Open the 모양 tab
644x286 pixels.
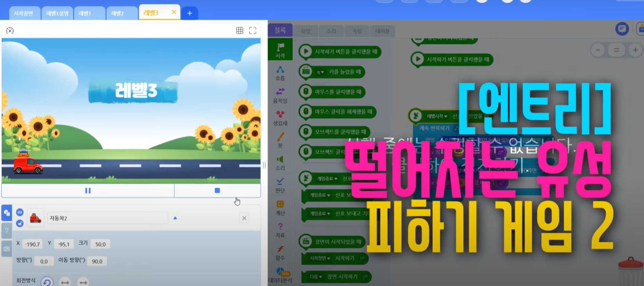coord(306,31)
